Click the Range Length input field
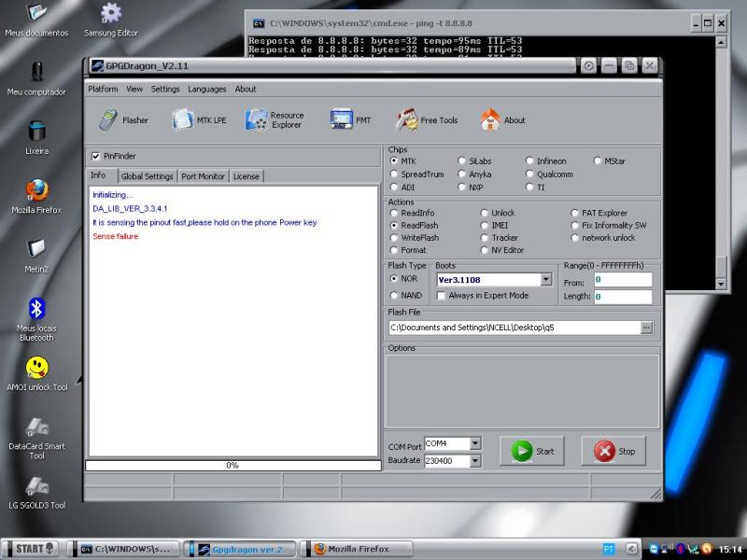This screenshot has width=747, height=560. tap(623, 297)
